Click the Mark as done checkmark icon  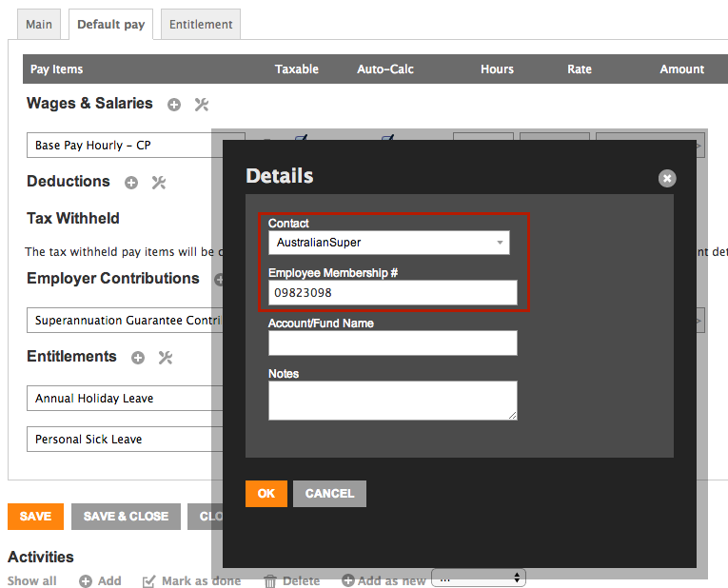coord(148,581)
